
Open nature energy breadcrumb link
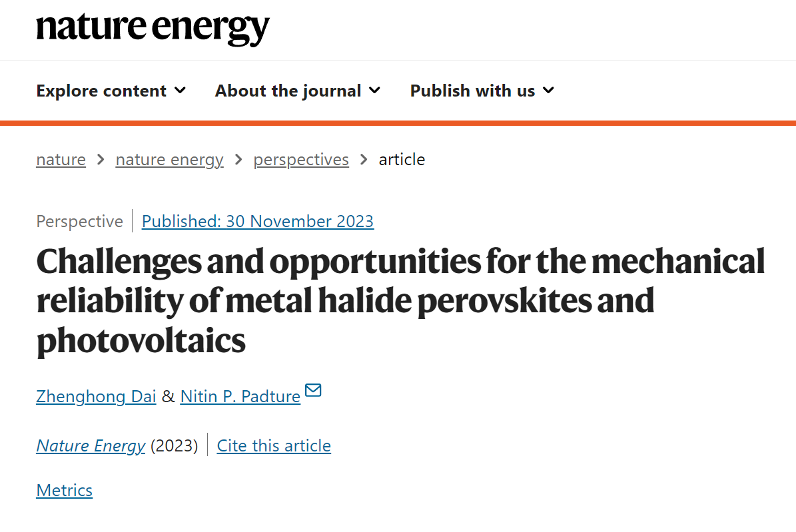170,159
